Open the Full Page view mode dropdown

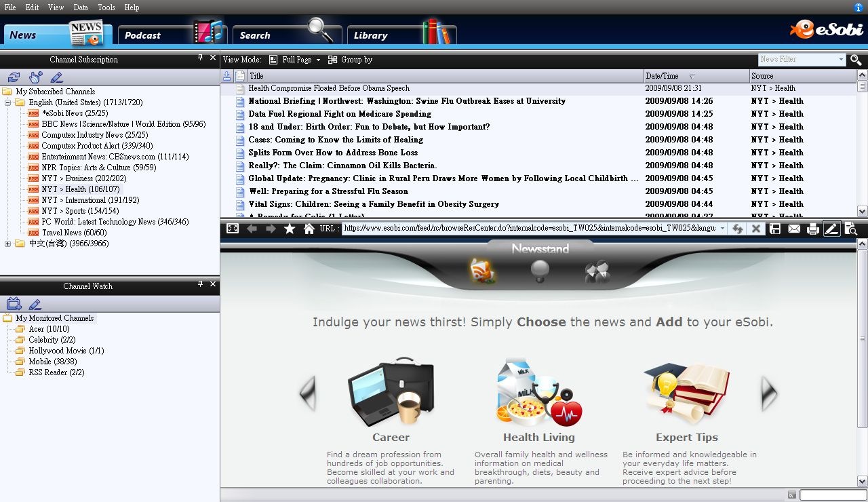click(x=295, y=60)
